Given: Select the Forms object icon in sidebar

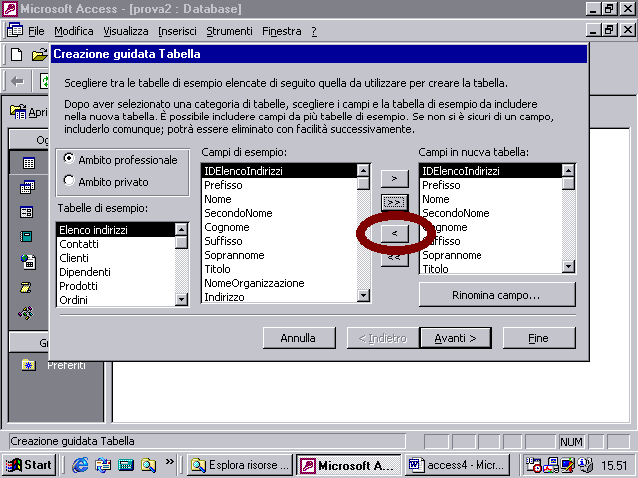Looking at the screenshot, I should click(27, 212).
